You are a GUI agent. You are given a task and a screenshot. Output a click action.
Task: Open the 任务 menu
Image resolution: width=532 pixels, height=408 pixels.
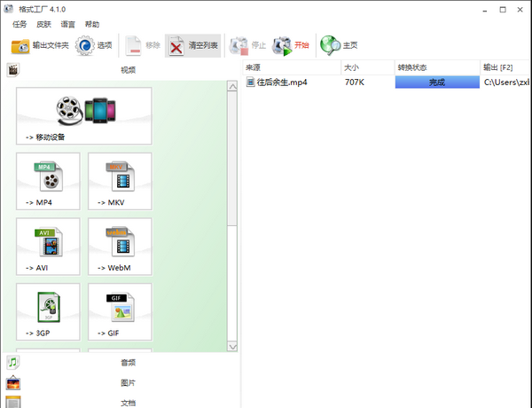pos(20,24)
